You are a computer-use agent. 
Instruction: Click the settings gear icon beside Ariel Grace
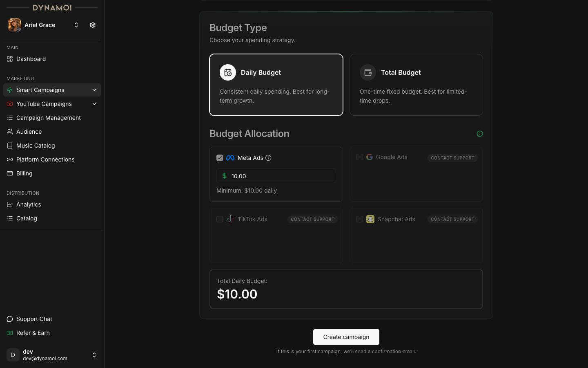click(93, 25)
